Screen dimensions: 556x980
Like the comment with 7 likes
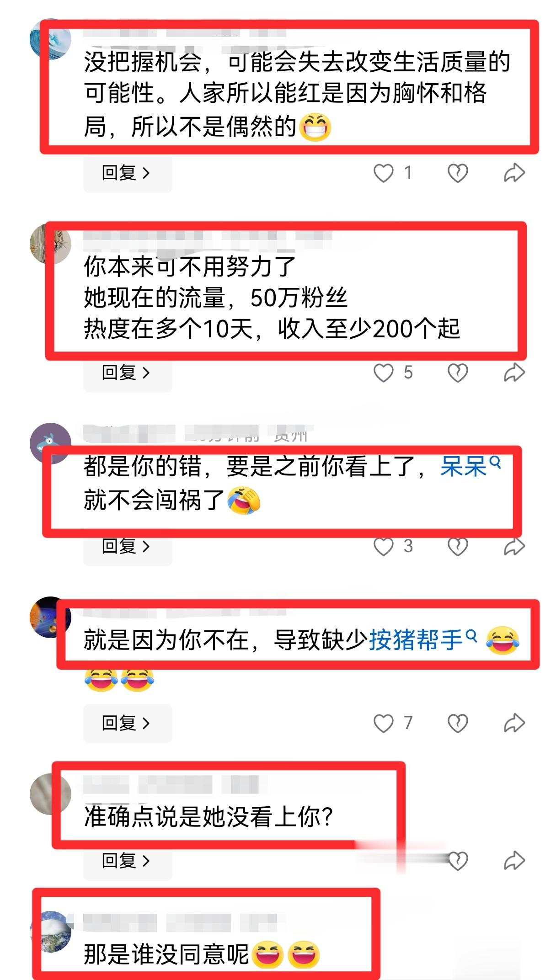383,723
